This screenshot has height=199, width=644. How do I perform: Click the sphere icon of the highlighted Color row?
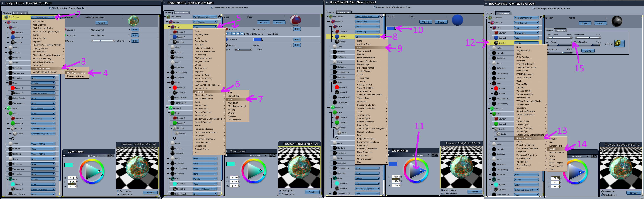coord(173,27)
